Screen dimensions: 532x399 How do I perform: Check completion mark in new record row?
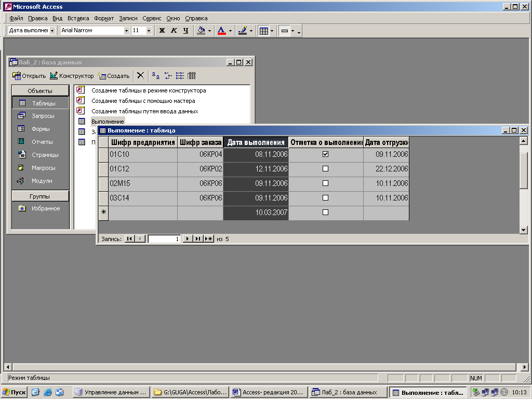325,212
